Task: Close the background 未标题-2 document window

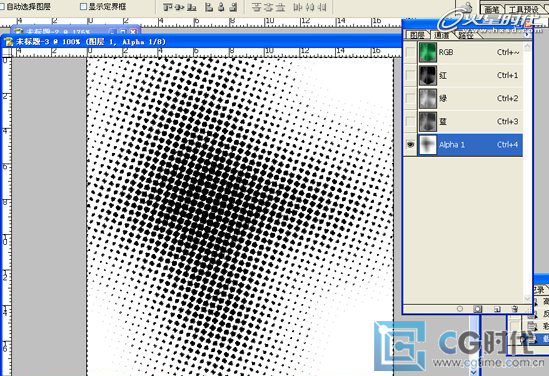Action: point(134,31)
